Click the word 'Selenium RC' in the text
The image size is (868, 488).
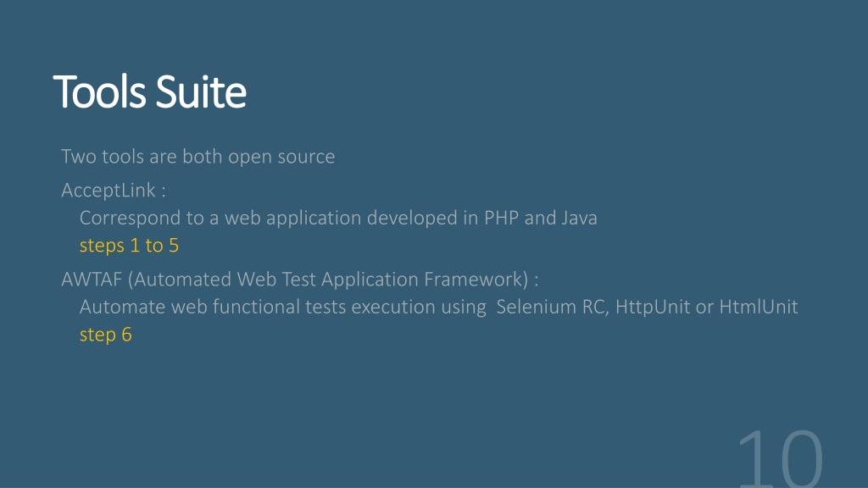551,307
